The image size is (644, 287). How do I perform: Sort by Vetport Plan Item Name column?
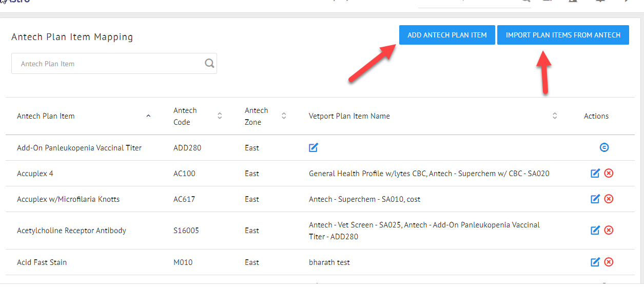[555, 116]
